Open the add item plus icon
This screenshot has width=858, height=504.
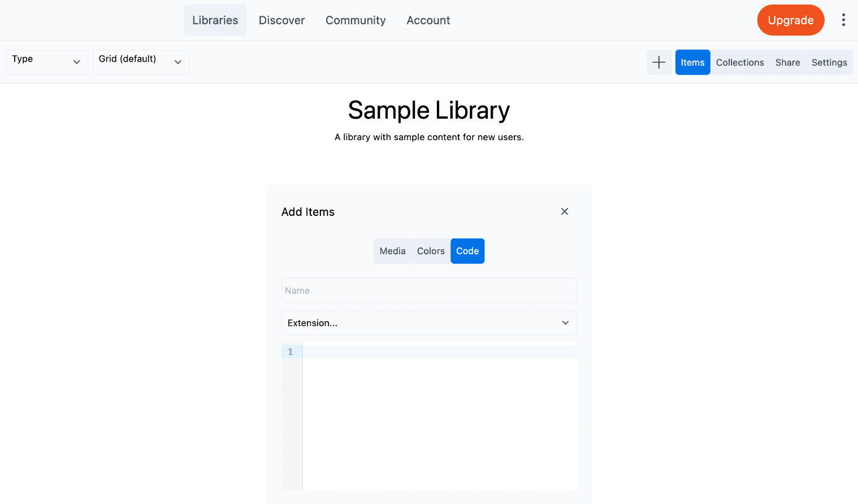click(659, 62)
